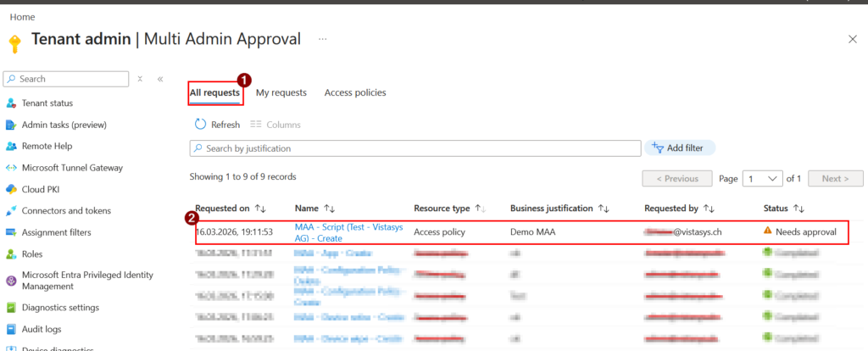Click the Previous page button
The image size is (868, 351).
click(x=677, y=179)
